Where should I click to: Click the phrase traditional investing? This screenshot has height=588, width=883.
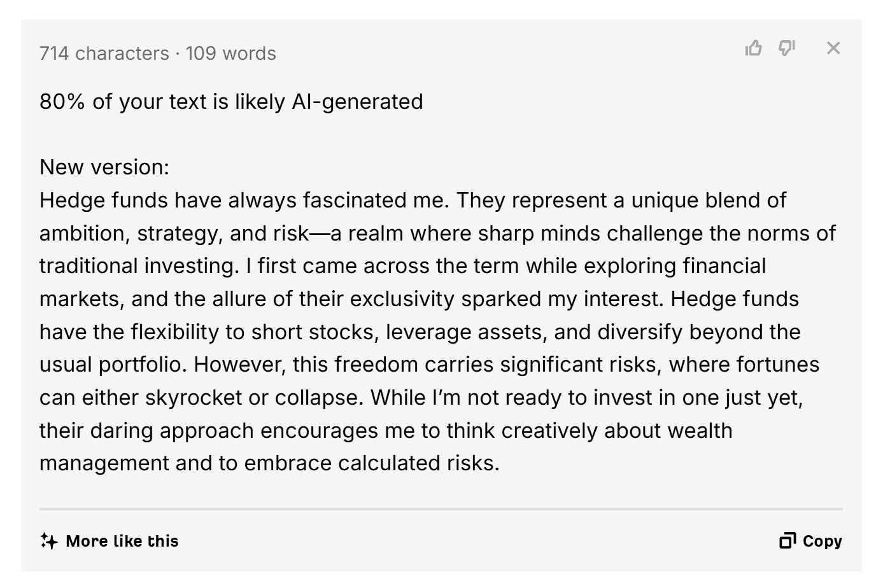coord(139,266)
